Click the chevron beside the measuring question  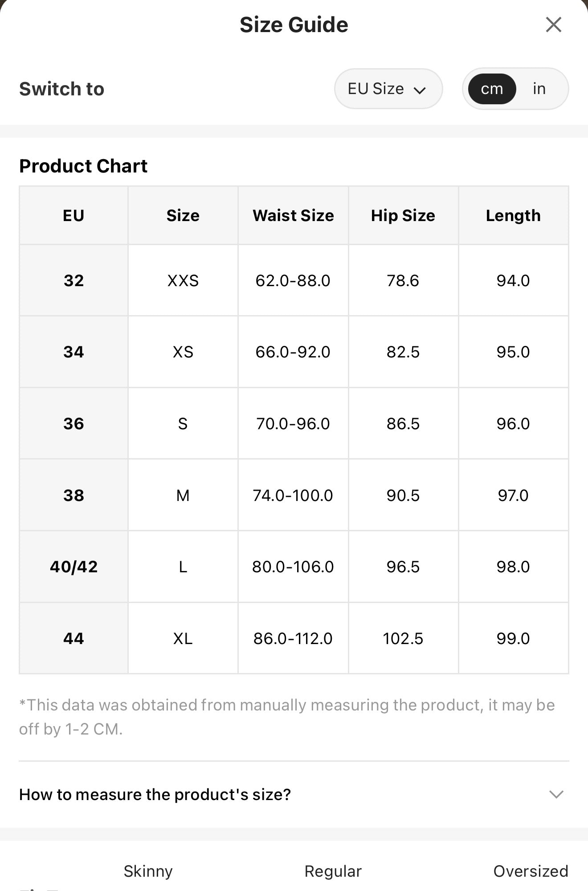pos(556,794)
